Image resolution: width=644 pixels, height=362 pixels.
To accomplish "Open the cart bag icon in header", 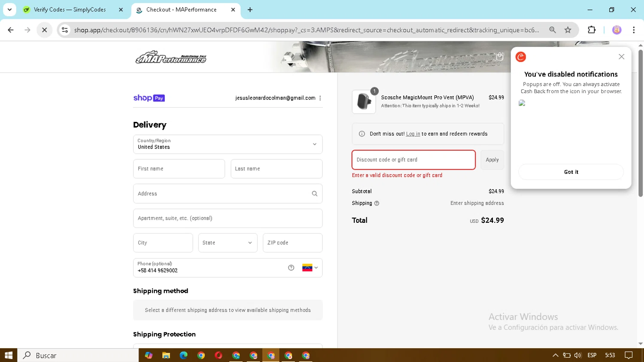I will click(x=499, y=57).
